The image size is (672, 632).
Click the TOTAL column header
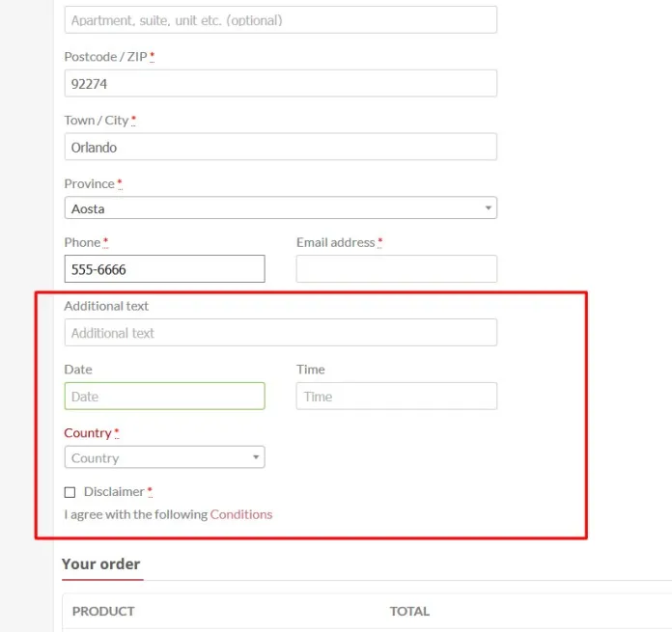(x=409, y=611)
